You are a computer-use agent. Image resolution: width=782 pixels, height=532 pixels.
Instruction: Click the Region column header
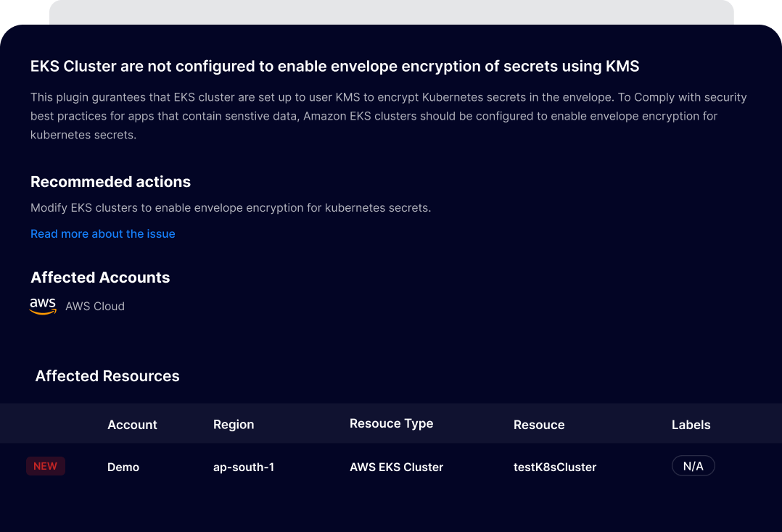(234, 425)
